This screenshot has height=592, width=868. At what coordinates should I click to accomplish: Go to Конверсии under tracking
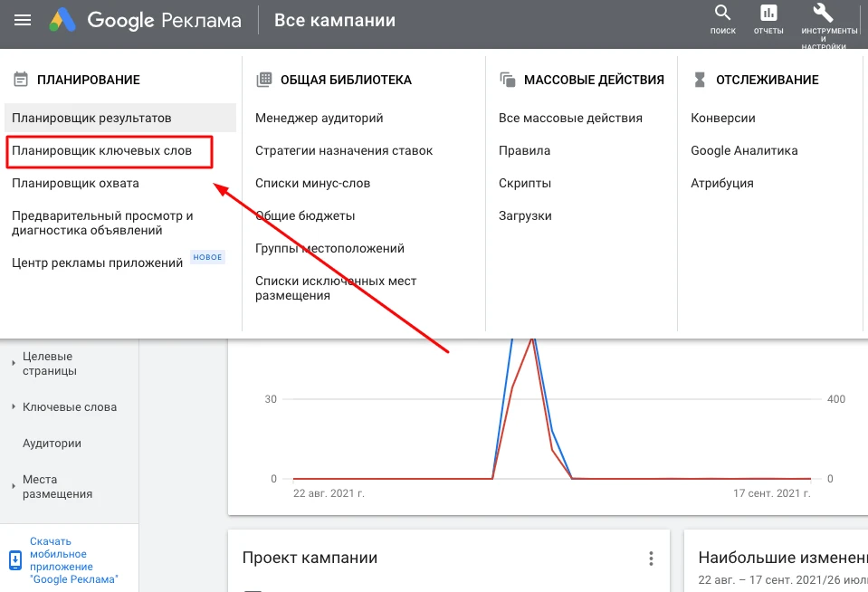pos(722,118)
